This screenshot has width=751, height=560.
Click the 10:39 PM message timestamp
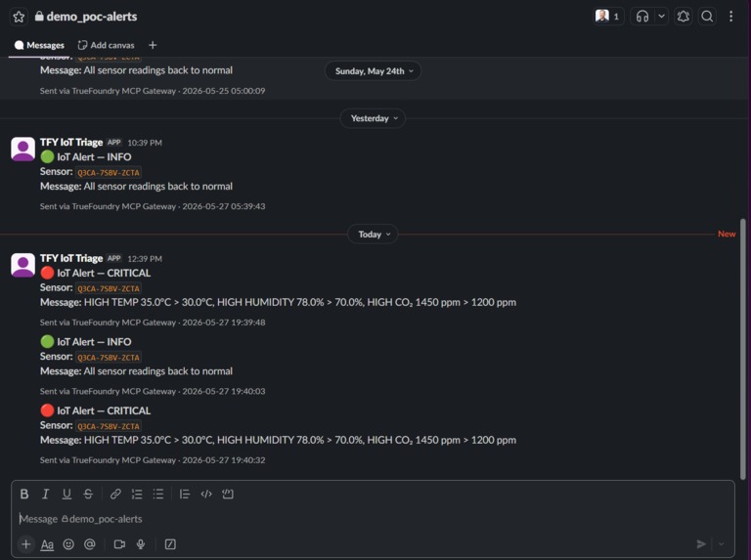[145, 143]
